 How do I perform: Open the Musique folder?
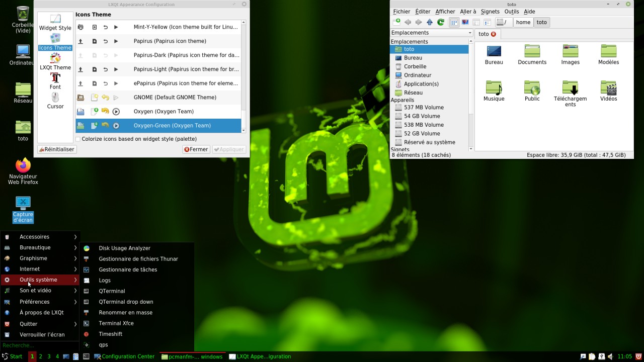click(x=494, y=91)
